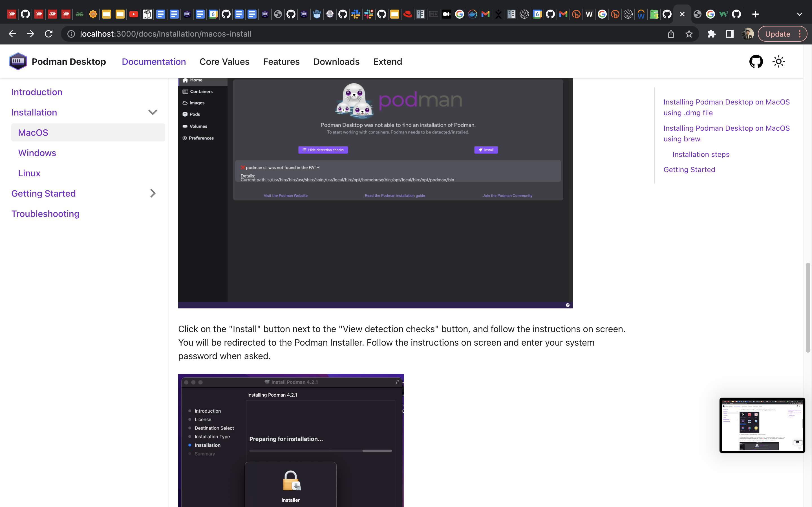
Task: Open the tab search dropdown arrow
Action: [799, 14]
